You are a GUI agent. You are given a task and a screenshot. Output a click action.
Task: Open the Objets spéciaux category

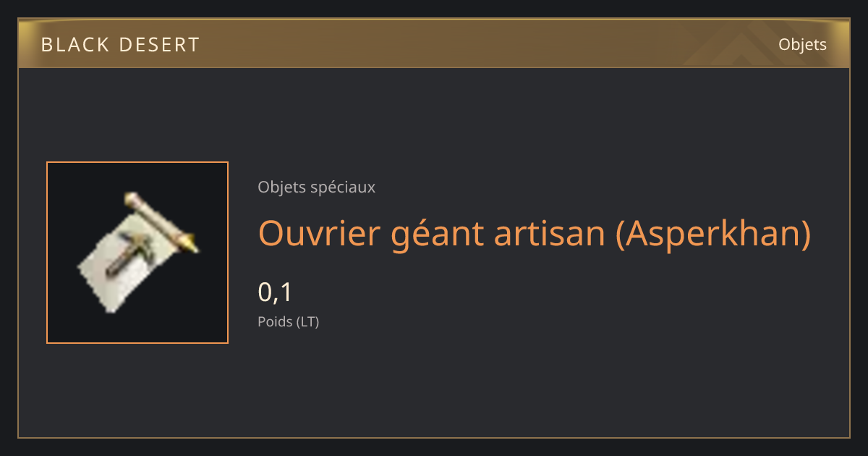316,187
